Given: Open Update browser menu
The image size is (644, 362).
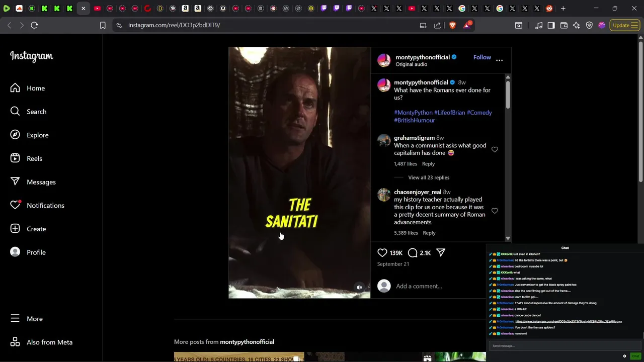Looking at the screenshot, I should coord(625,25).
